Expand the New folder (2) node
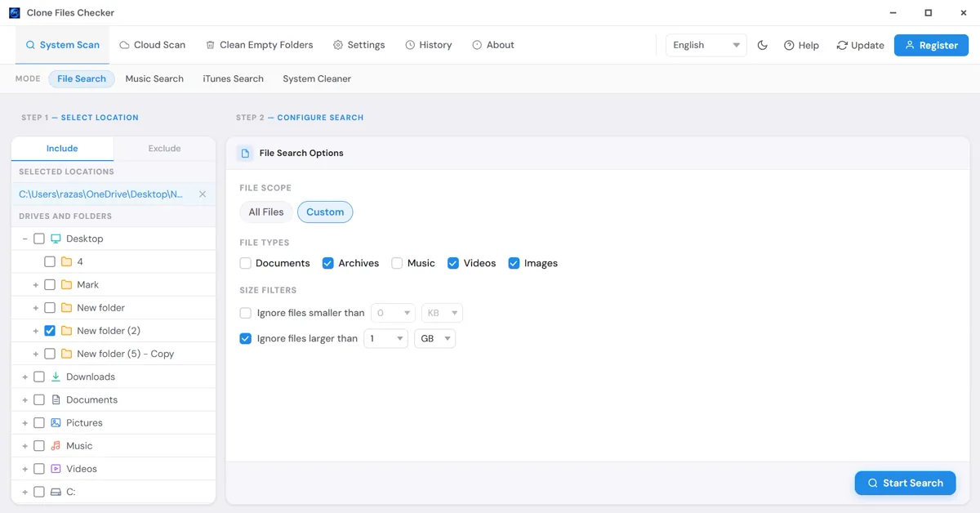Image resolution: width=980 pixels, height=513 pixels. click(x=36, y=331)
